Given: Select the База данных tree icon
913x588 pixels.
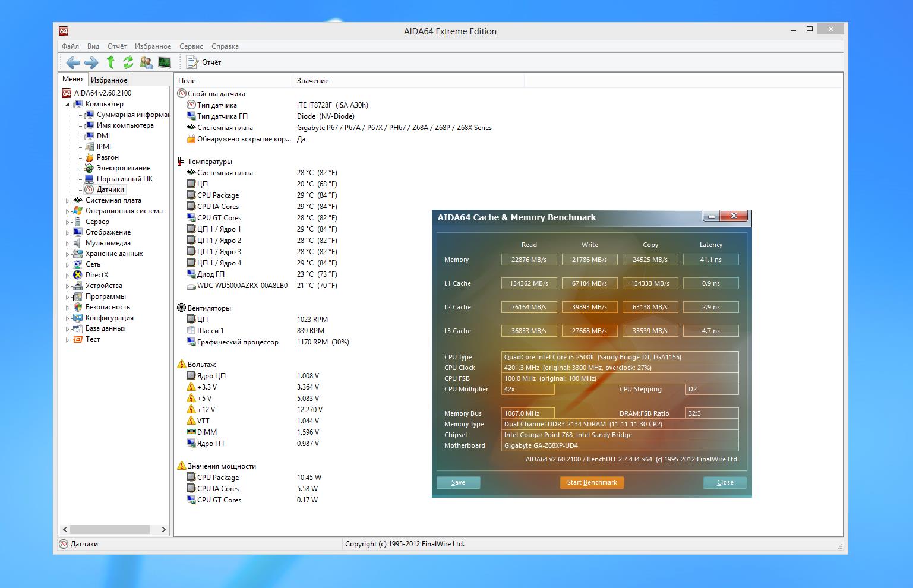Looking at the screenshot, I should pos(77,328).
